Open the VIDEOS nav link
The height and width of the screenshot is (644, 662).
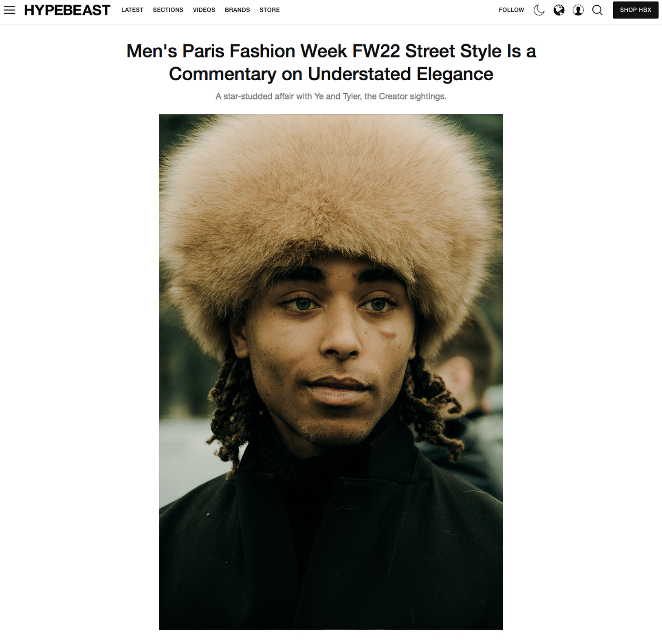click(x=204, y=10)
